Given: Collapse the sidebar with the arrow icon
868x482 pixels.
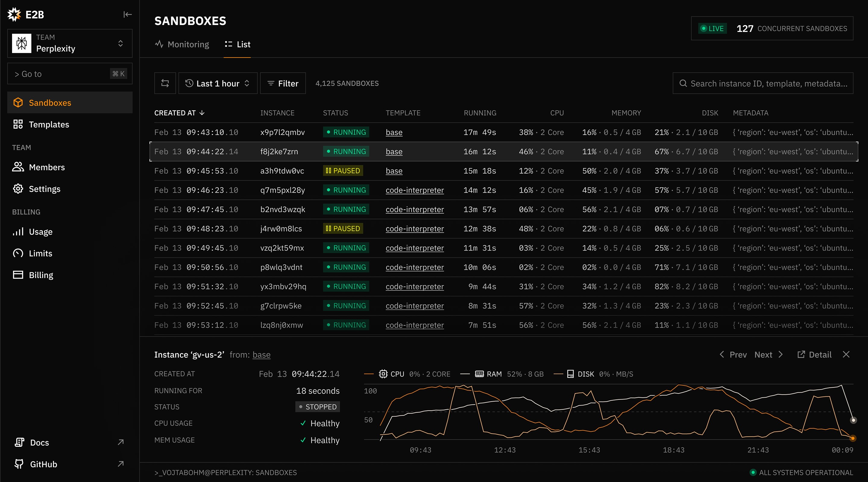Looking at the screenshot, I should pyautogui.click(x=127, y=14).
